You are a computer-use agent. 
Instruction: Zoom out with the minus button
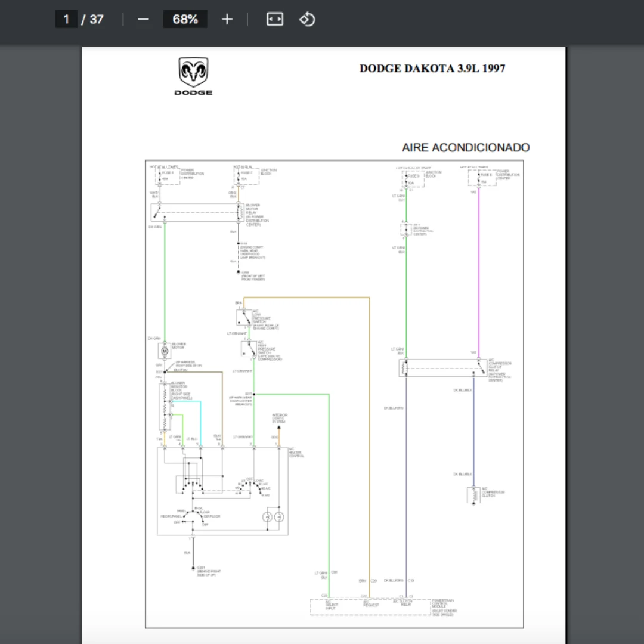click(x=143, y=19)
